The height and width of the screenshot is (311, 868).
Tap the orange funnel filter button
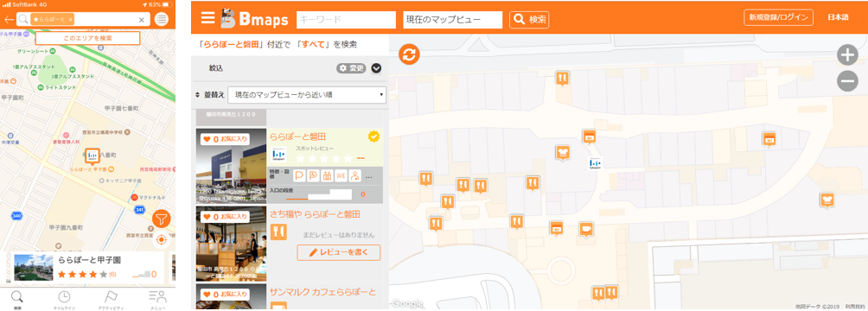pos(161,219)
